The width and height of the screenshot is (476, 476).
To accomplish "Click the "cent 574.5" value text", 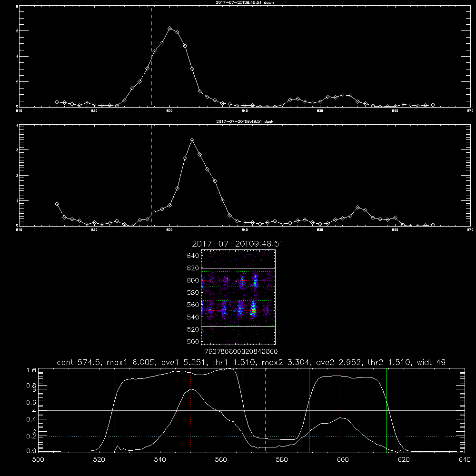I will click(x=79, y=362).
